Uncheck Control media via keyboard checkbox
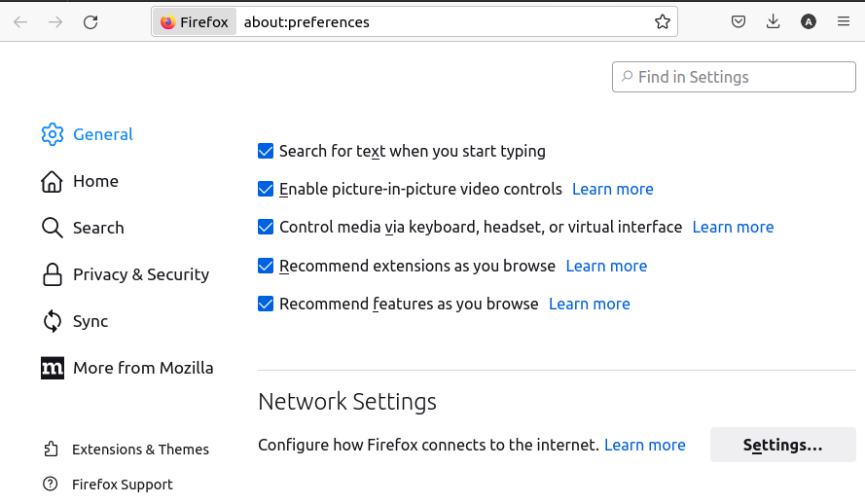The width and height of the screenshot is (865, 504). (266, 227)
